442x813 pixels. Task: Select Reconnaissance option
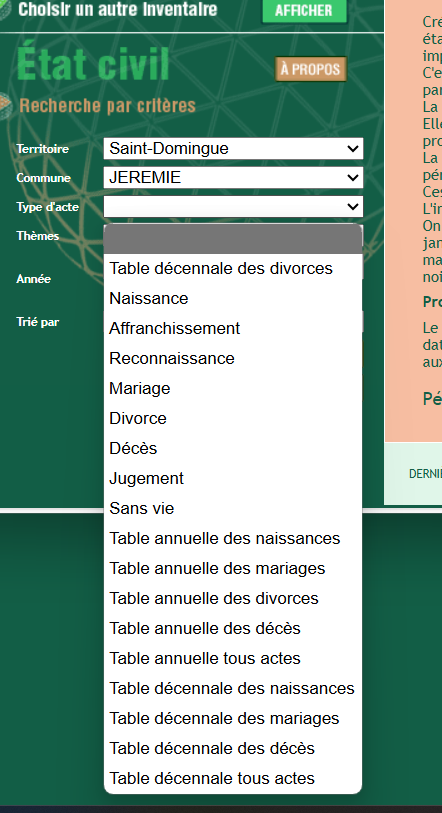pos(233,359)
